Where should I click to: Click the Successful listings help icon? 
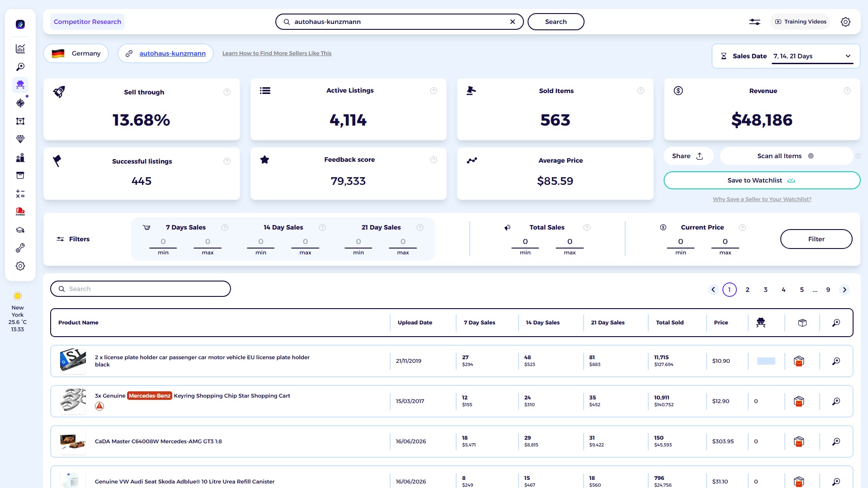point(227,161)
